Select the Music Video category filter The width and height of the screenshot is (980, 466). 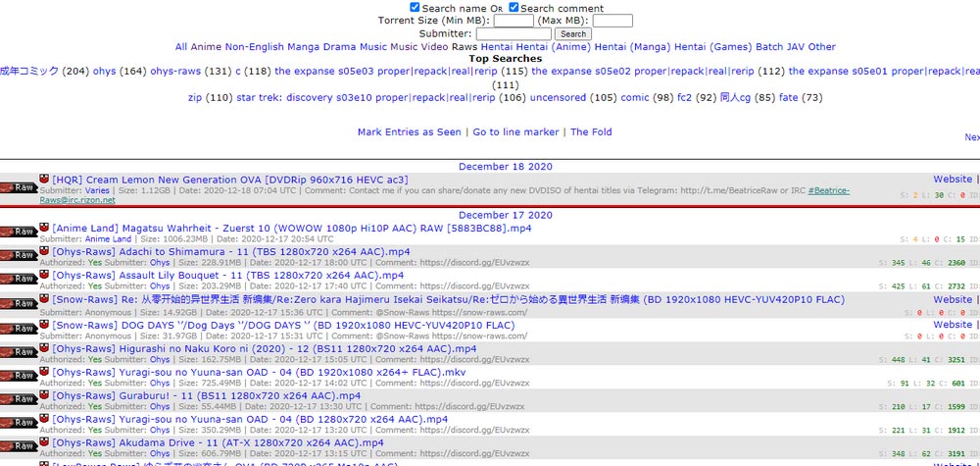(419, 47)
